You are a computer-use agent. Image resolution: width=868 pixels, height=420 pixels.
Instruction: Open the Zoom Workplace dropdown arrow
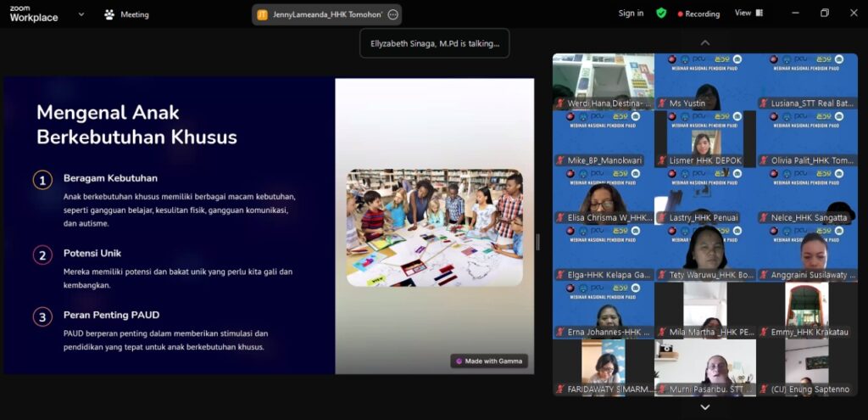(x=81, y=14)
